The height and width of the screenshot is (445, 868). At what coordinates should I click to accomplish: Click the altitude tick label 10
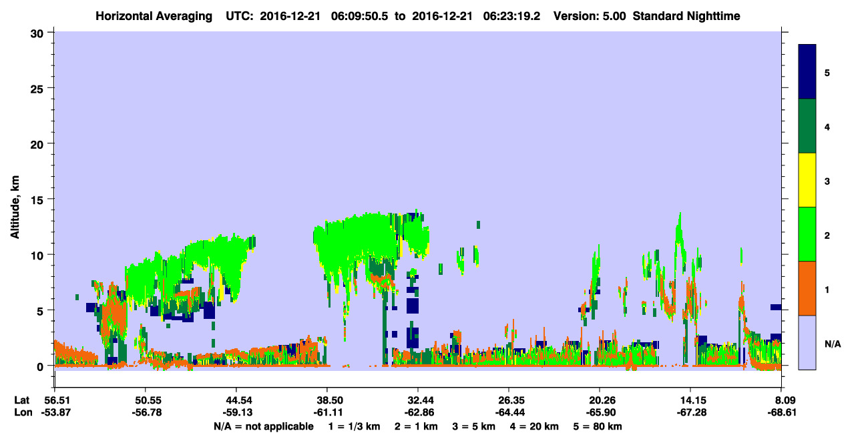(39, 255)
